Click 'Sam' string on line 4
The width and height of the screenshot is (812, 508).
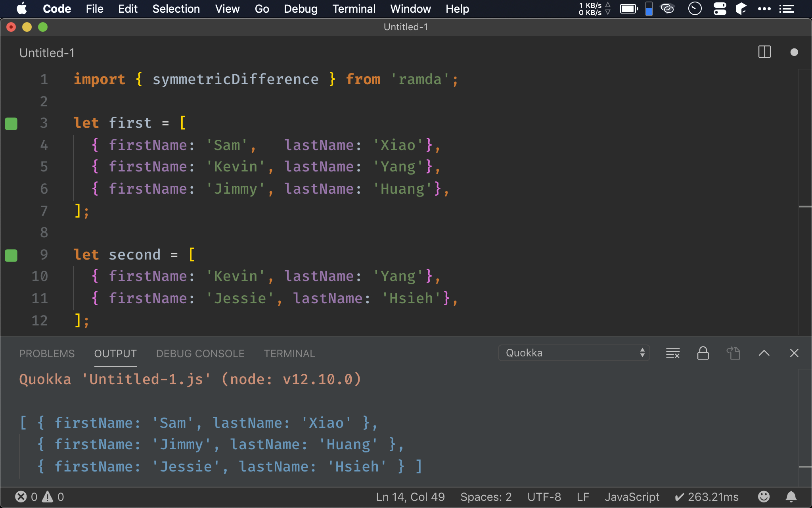tap(227, 145)
